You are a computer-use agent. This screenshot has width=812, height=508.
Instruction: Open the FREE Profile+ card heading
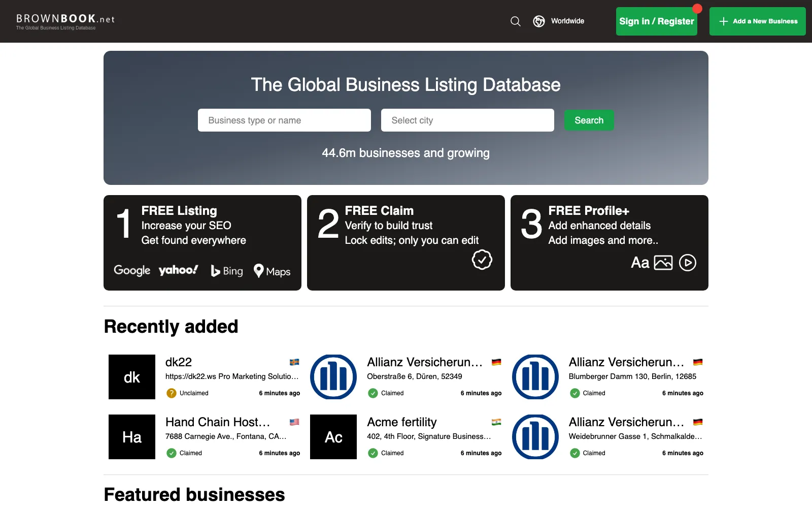click(x=589, y=211)
